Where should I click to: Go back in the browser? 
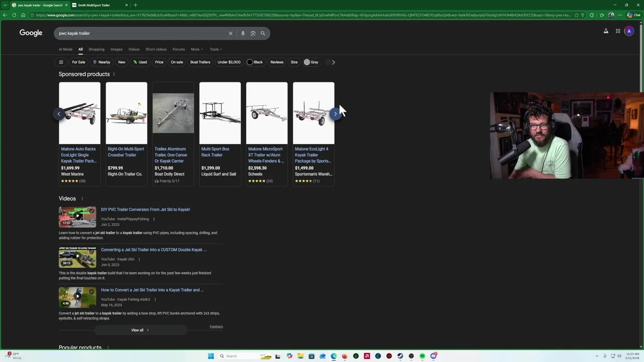pos(5,15)
